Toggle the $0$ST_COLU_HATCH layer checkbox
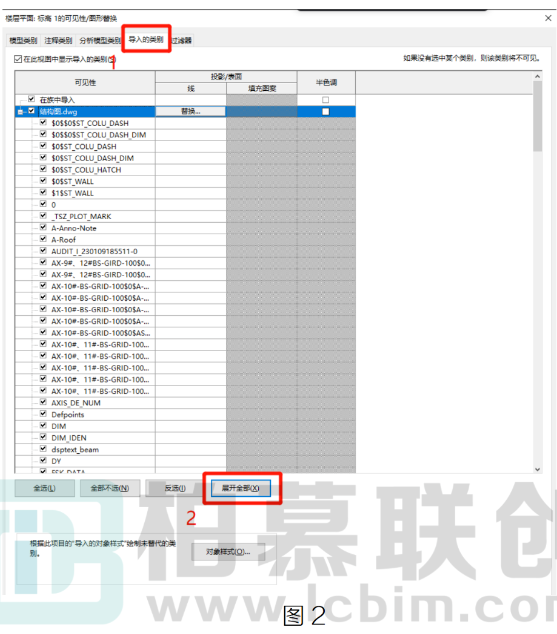 coord(43,169)
